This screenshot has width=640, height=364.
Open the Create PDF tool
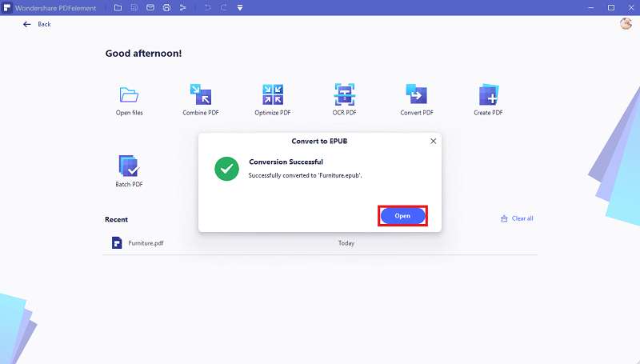pos(489,94)
